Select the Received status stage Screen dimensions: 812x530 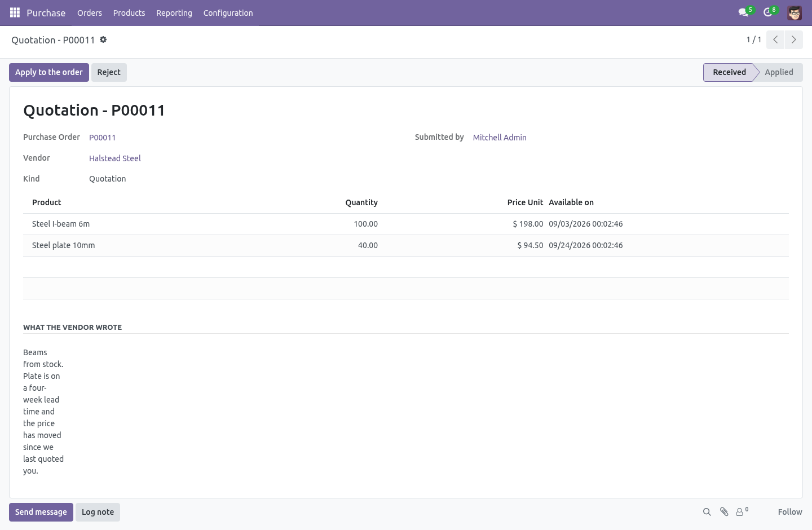click(x=729, y=72)
